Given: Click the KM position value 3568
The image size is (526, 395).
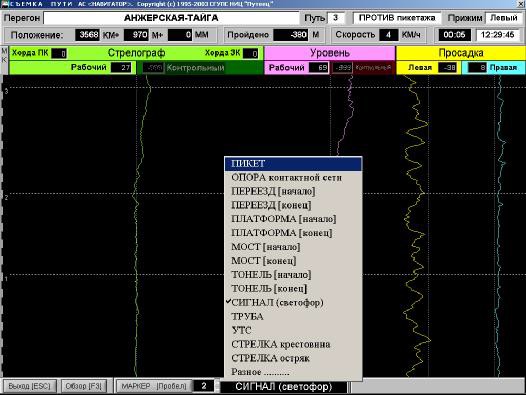Looking at the screenshot, I should tap(88, 35).
